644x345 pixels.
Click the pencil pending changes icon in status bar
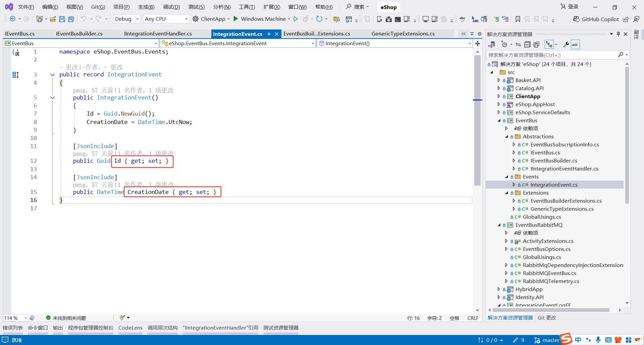(516, 340)
